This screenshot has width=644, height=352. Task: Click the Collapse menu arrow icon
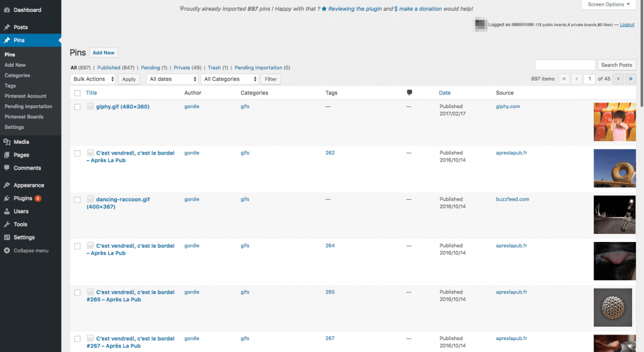[7, 251]
